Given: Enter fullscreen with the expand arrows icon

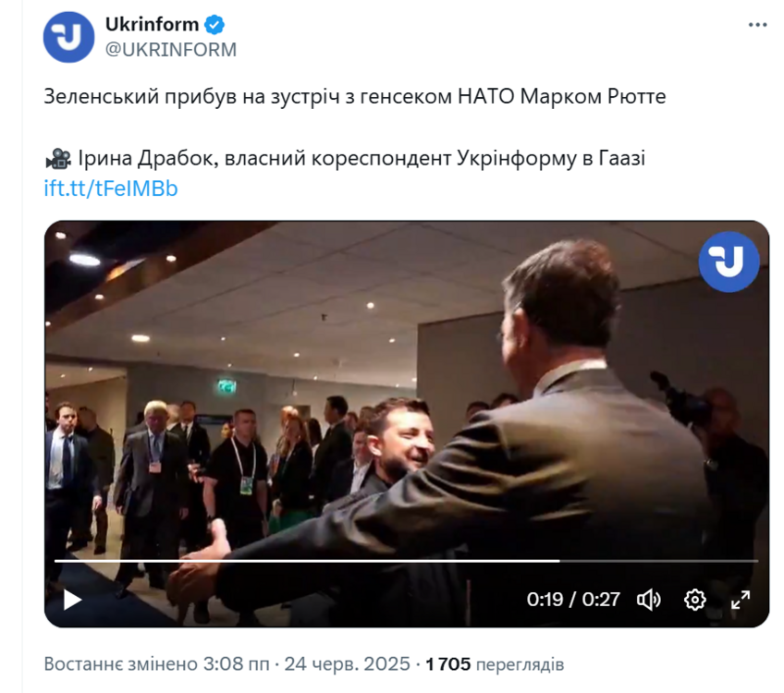Looking at the screenshot, I should pyautogui.click(x=741, y=600).
